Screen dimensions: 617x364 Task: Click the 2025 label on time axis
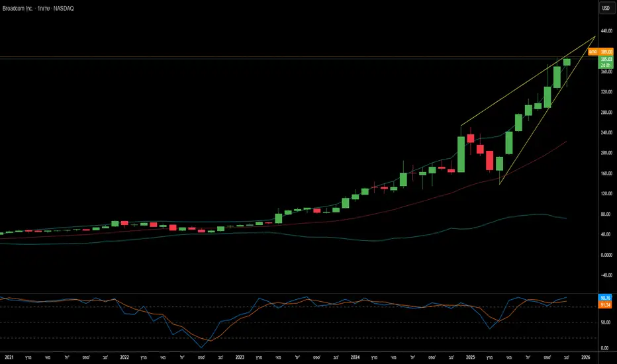point(470,357)
